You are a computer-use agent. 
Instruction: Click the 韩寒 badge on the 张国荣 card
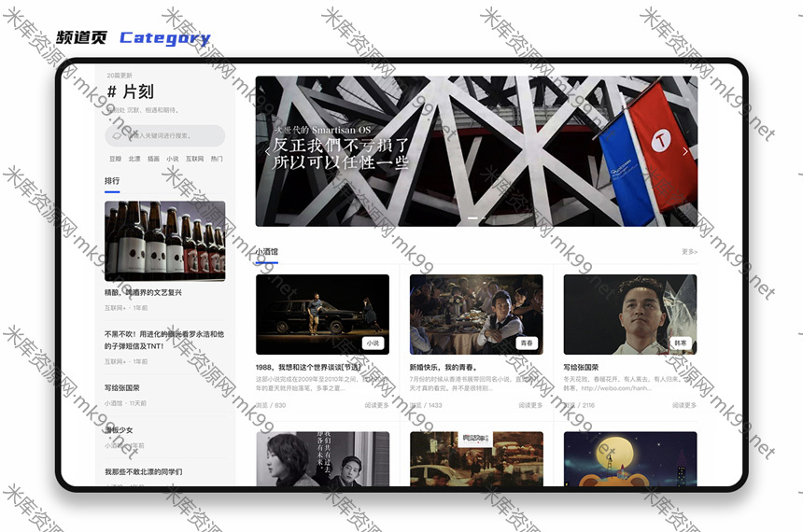[x=680, y=343]
